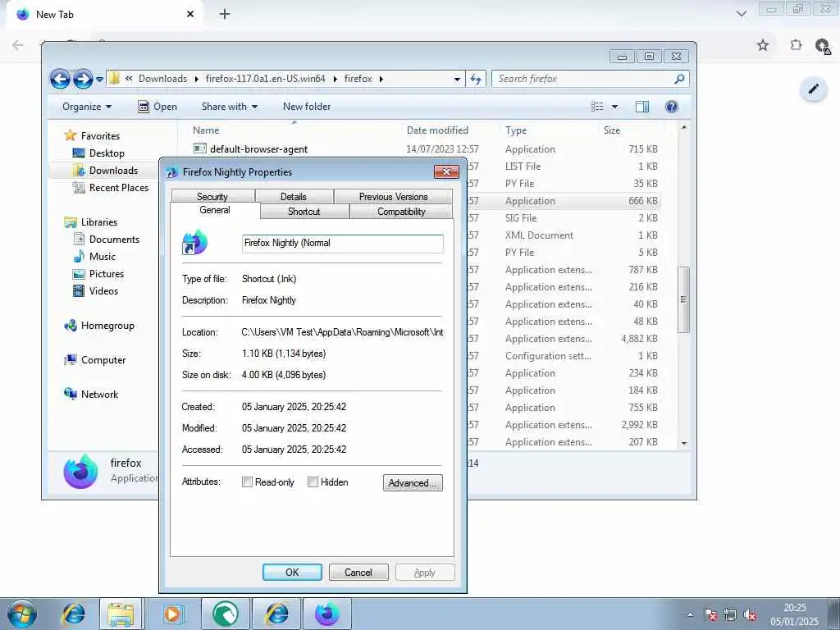Open browser extensions puzzle icon
The height and width of the screenshot is (630, 840).
[796, 45]
